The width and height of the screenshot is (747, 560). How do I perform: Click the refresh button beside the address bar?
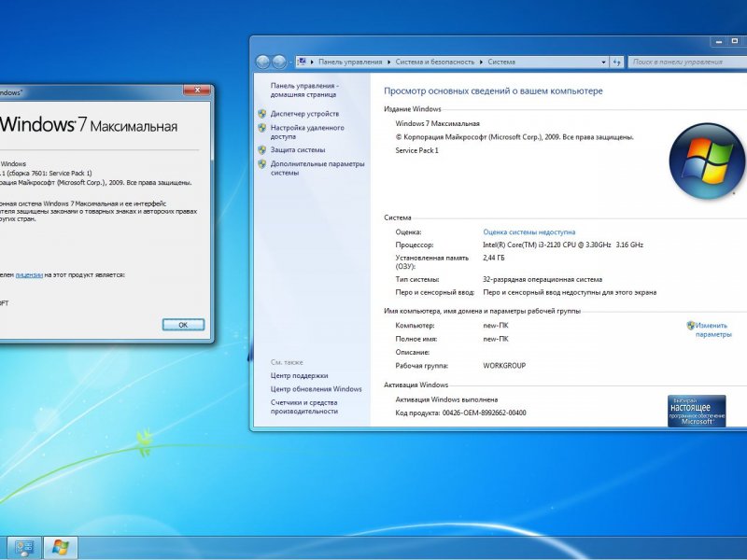coord(617,62)
